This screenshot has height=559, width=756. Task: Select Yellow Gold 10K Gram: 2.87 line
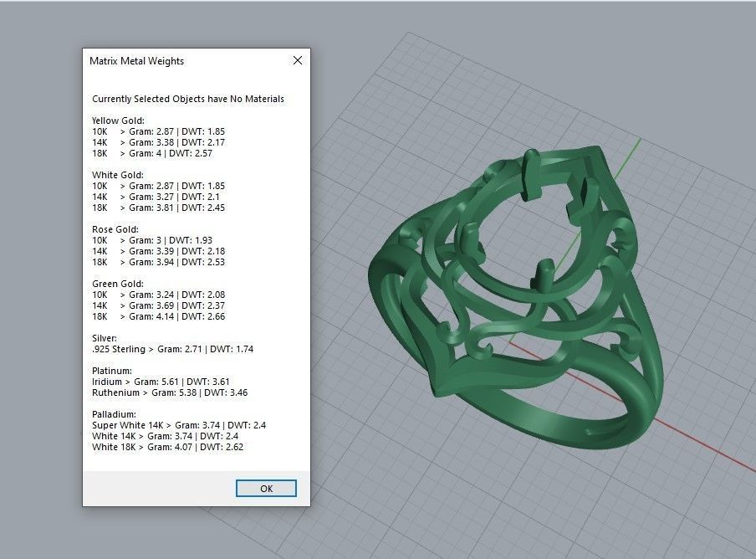point(158,131)
